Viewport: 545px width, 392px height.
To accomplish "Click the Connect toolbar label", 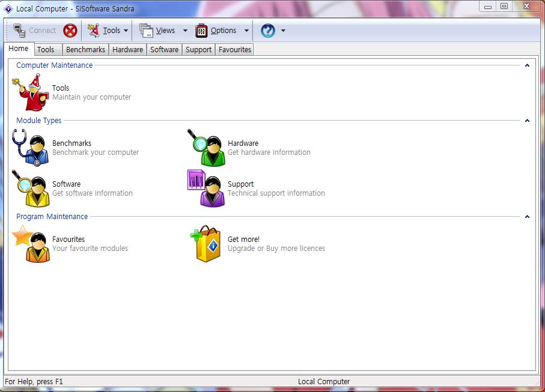I will [x=43, y=31].
